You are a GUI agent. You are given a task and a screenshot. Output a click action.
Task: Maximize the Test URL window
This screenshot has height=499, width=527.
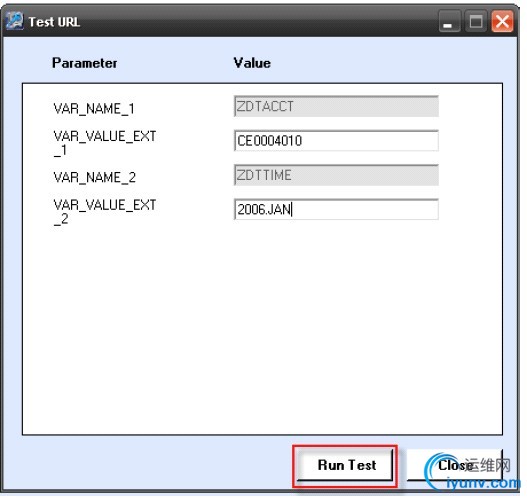476,21
